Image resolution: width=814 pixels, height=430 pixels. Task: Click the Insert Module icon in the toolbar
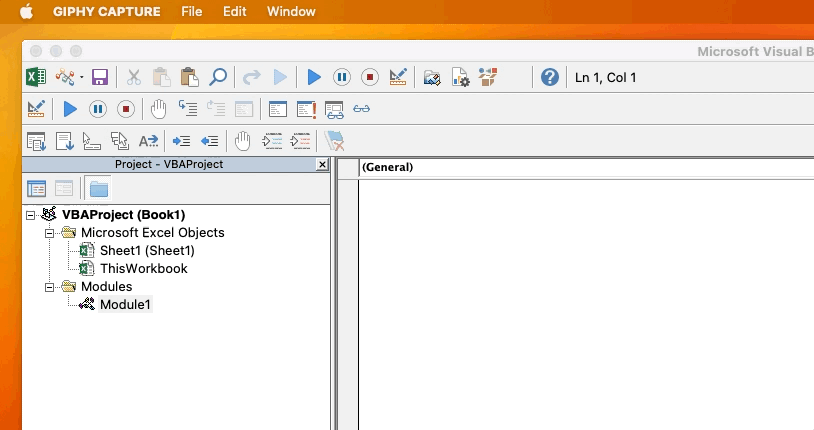(x=65, y=77)
